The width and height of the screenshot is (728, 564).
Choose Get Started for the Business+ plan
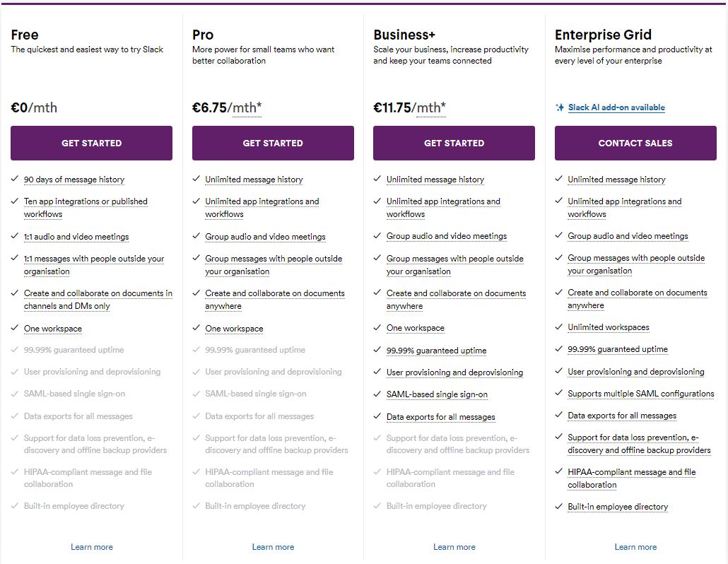[x=454, y=143]
